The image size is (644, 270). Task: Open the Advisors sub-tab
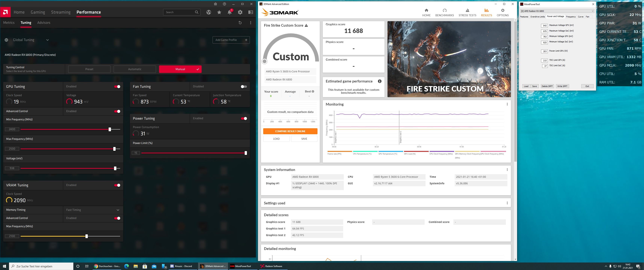click(x=44, y=22)
